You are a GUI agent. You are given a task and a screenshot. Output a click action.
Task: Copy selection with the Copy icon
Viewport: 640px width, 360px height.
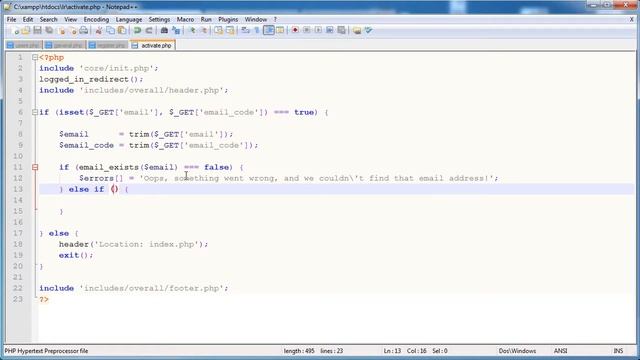pyautogui.click(x=110, y=31)
